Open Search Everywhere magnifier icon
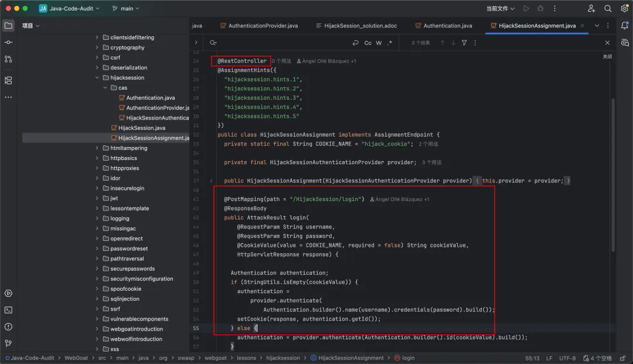 608,8
